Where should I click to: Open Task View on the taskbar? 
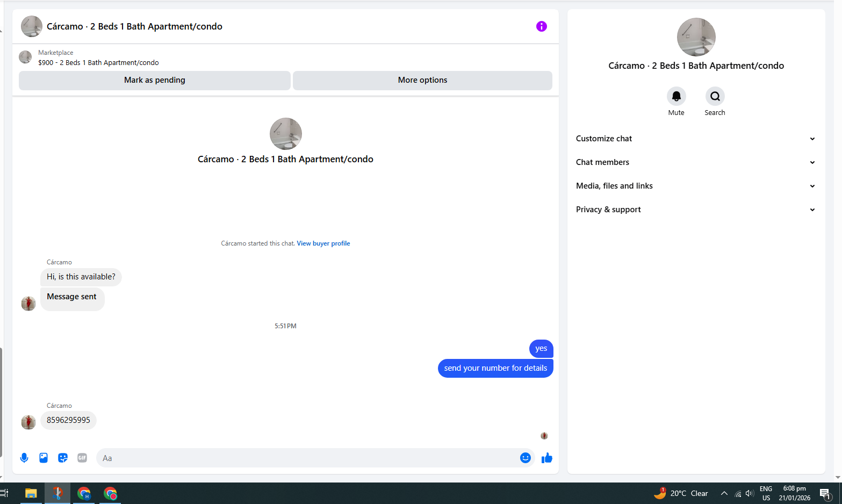coord(4,493)
